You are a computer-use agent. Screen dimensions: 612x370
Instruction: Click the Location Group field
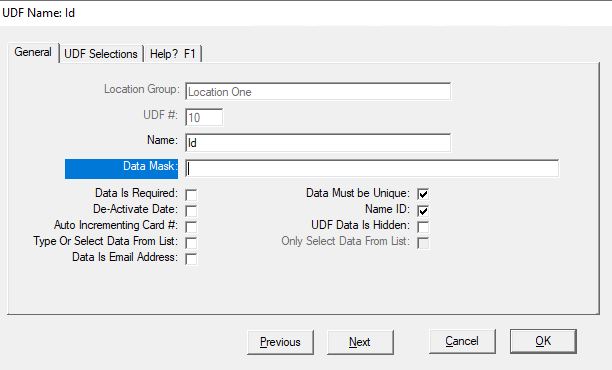[318, 92]
